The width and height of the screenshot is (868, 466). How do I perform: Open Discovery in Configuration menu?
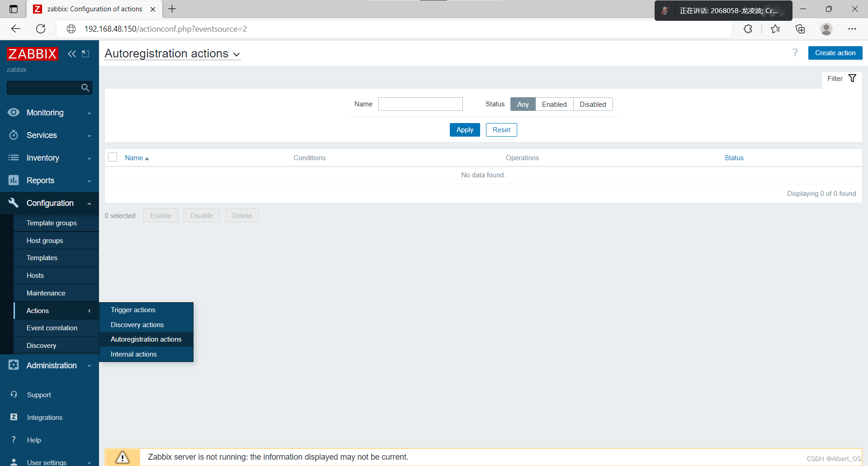(x=57, y=346)
